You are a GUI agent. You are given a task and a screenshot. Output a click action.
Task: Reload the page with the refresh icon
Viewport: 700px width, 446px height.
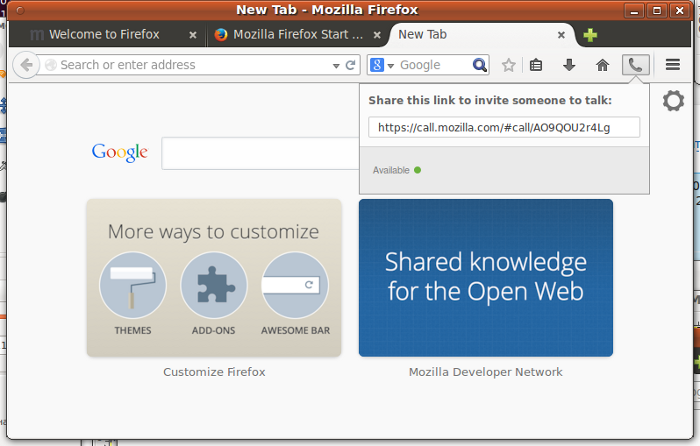[x=351, y=65]
